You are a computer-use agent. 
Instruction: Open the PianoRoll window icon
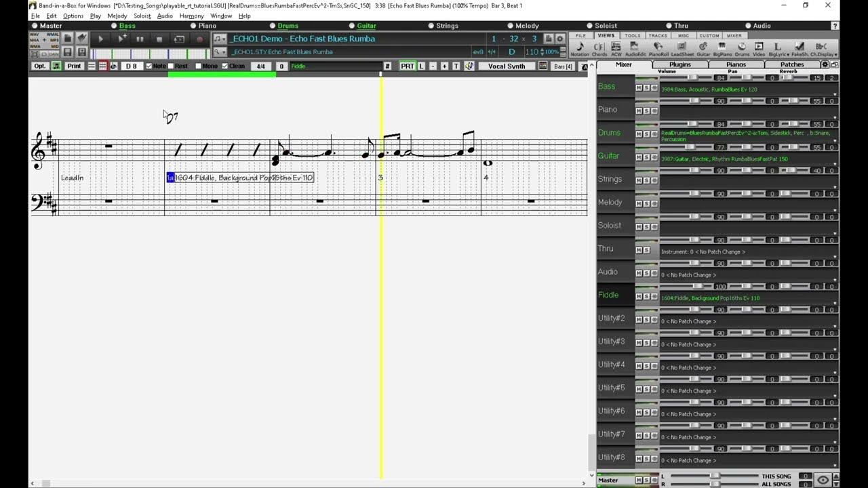pos(658,49)
